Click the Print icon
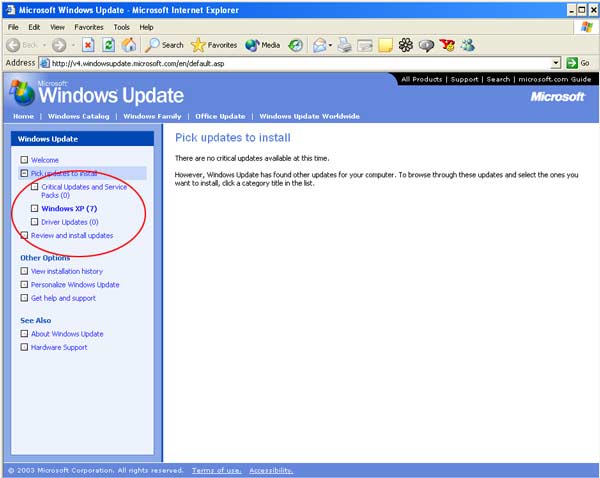 [x=344, y=46]
